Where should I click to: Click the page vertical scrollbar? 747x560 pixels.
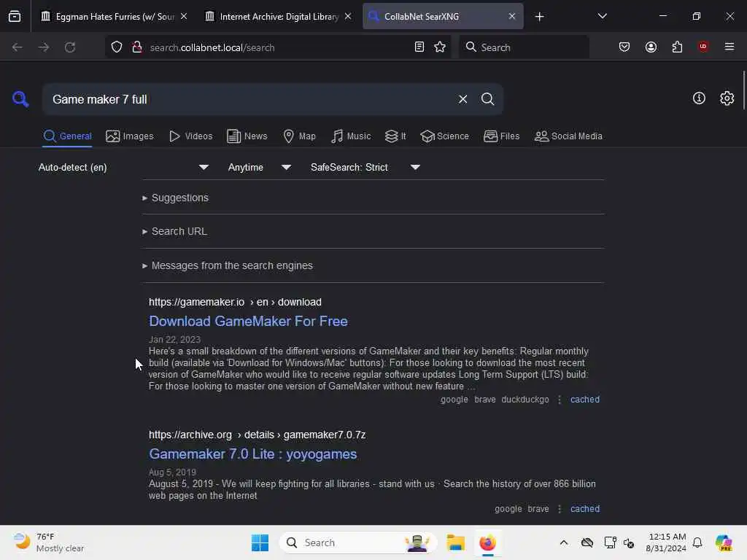tap(743, 90)
